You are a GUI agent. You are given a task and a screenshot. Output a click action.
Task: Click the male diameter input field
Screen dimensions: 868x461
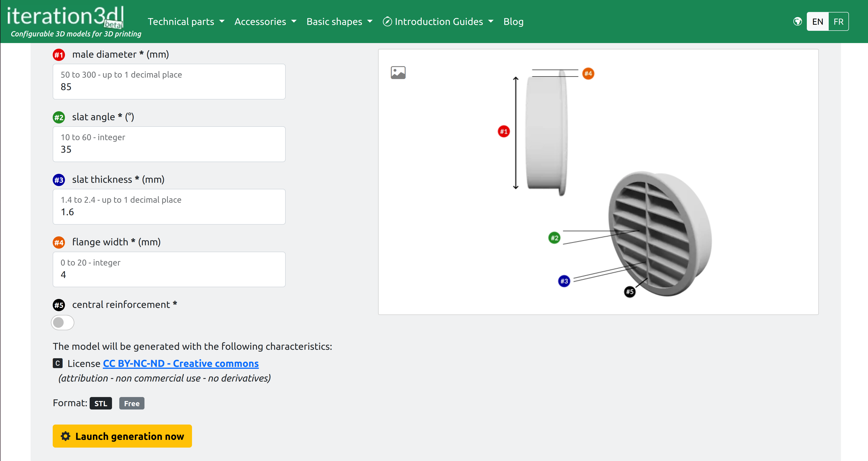click(x=169, y=81)
